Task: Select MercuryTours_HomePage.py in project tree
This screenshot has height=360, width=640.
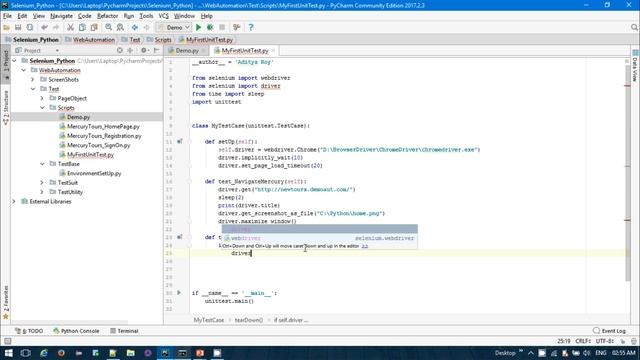Action: 103,127
